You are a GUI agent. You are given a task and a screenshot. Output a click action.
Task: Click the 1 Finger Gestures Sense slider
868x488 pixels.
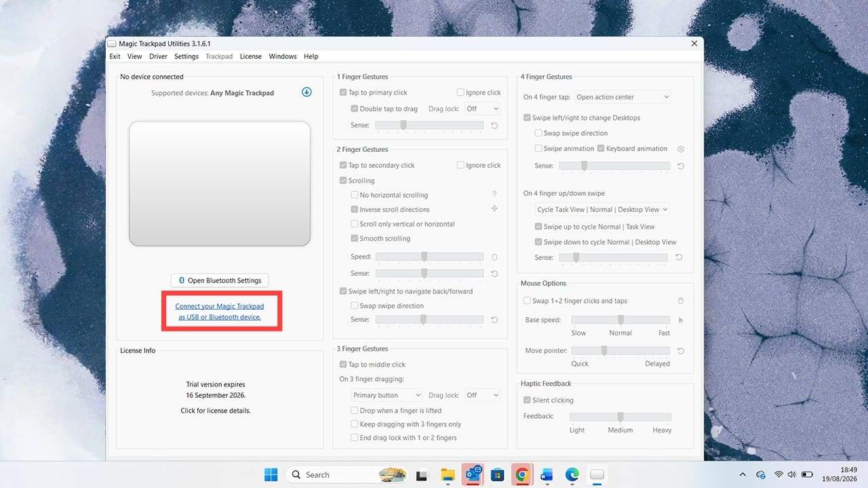[429, 125]
